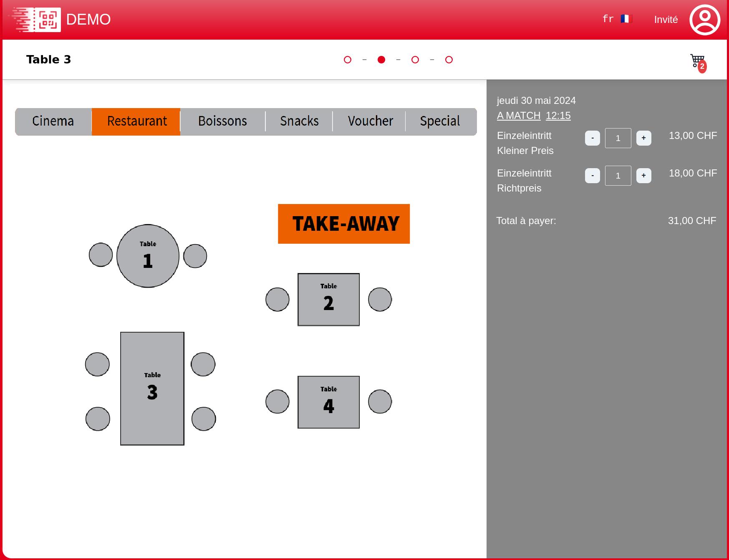Increase Einzeleintritt Kleiner Preis quantity

coord(643,138)
